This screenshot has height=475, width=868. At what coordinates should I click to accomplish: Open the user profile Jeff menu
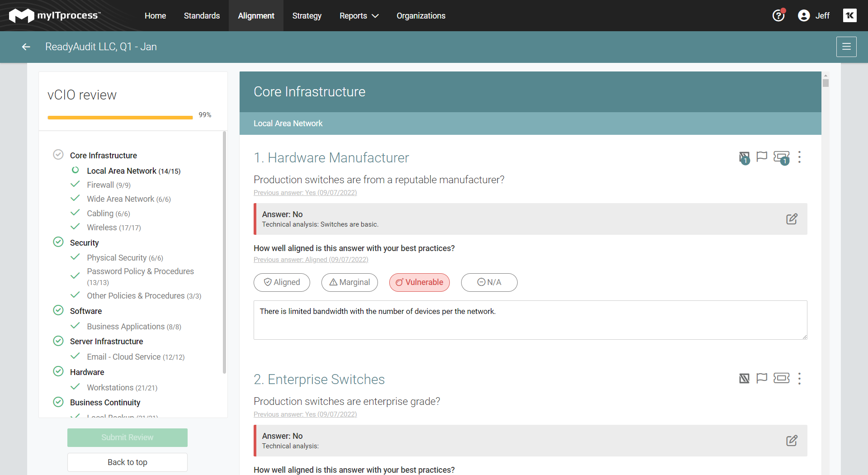(814, 15)
